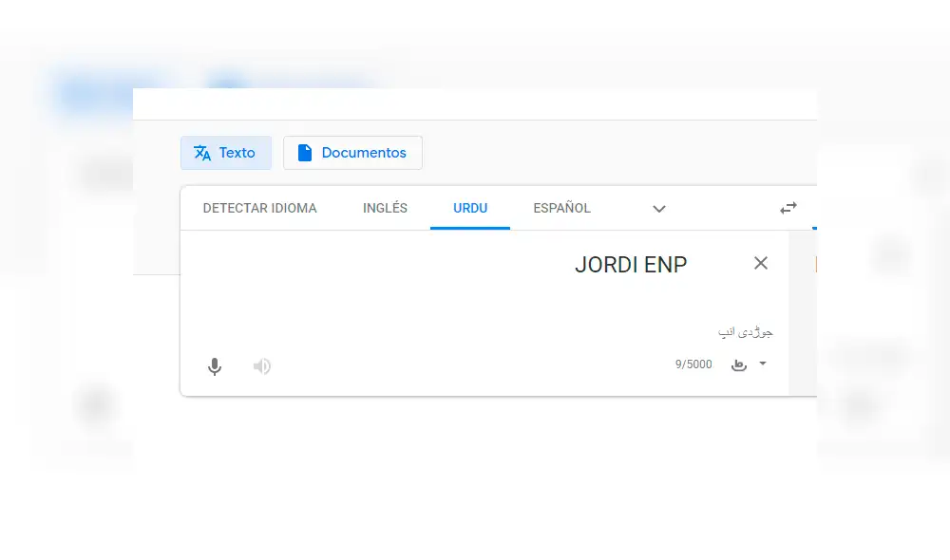The width and height of the screenshot is (950, 560).
Task: Switch to the INGLÉS language tab
Action: 385,208
